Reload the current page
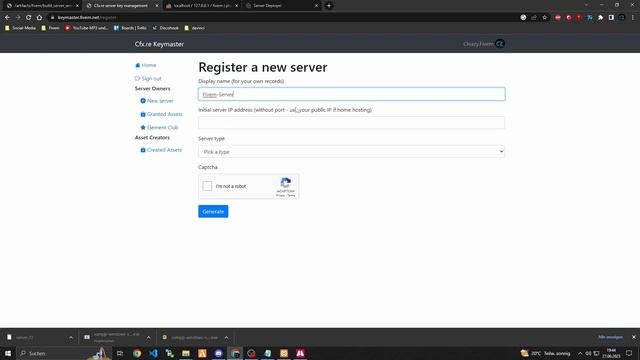640x360 pixels. 29,18
